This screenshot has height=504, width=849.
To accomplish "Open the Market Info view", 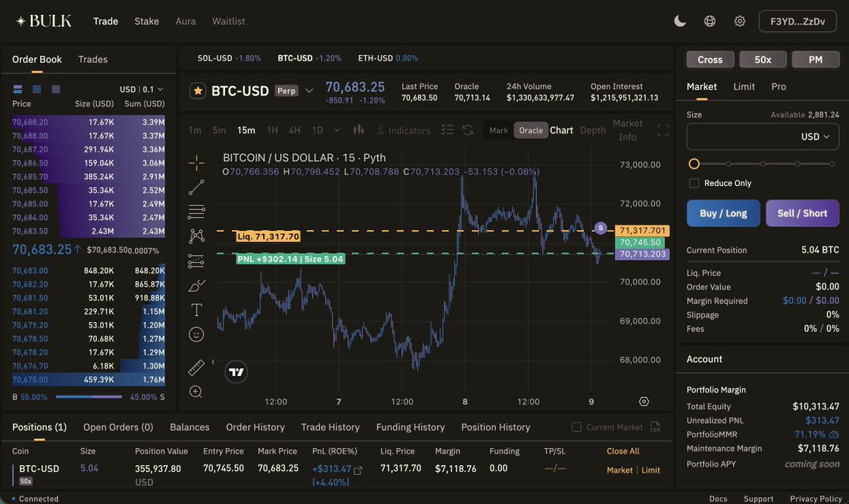I will coord(628,130).
